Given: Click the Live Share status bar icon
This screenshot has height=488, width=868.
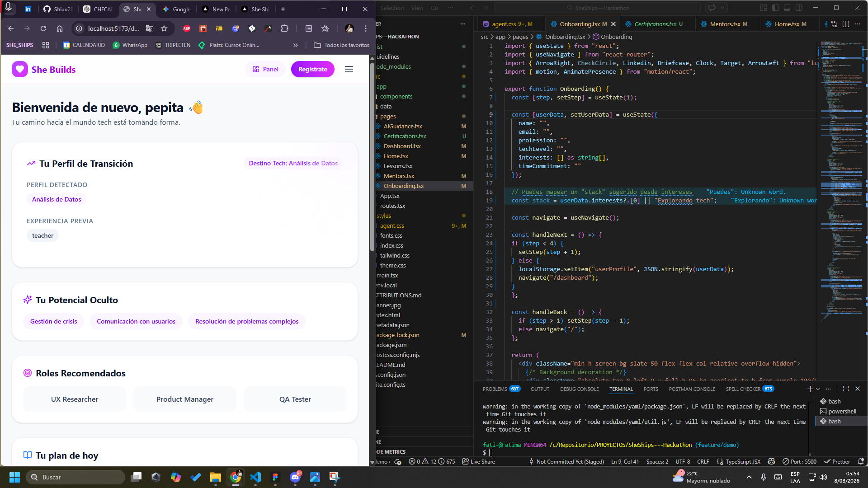Looking at the screenshot, I should pos(478,462).
